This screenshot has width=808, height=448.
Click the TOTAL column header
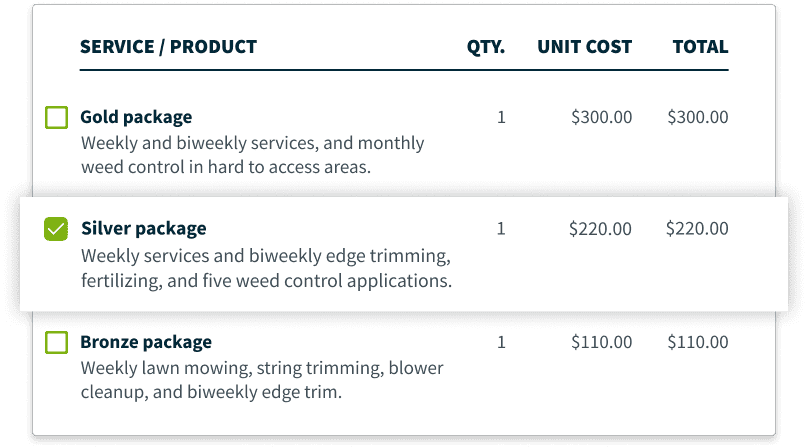coord(700,47)
